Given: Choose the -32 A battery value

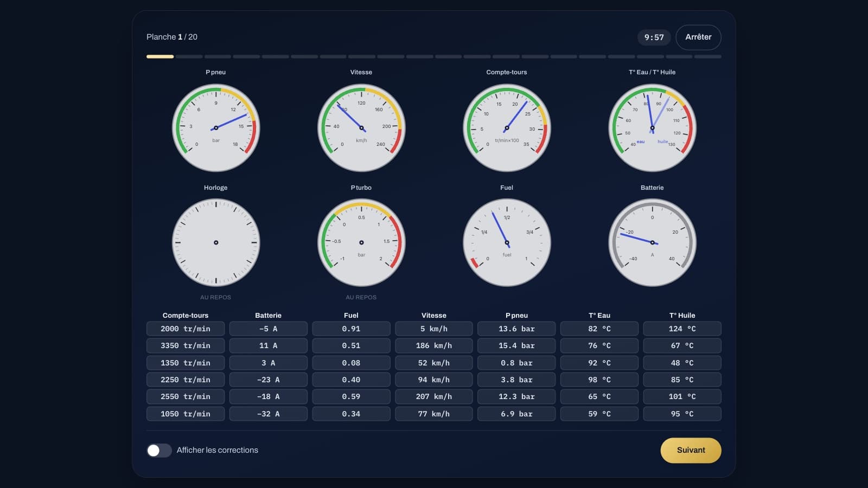Looking at the screenshot, I should coord(269,414).
